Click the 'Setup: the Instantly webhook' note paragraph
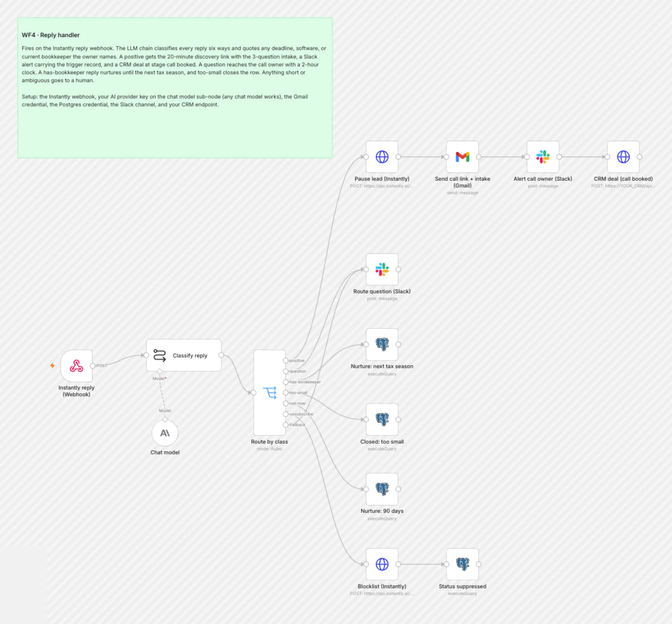Image resolution: width=672 pixels, height=624 pixels. 165,101
